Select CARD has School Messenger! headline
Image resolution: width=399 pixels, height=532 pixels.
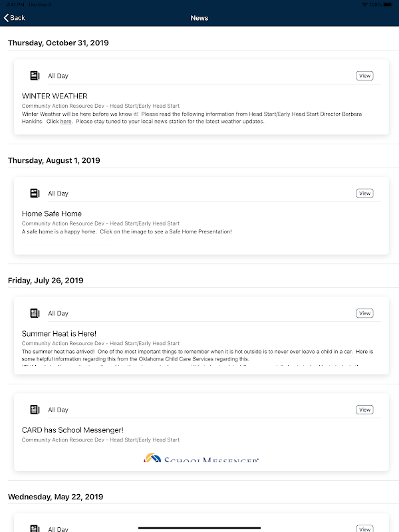pos(72,430)
